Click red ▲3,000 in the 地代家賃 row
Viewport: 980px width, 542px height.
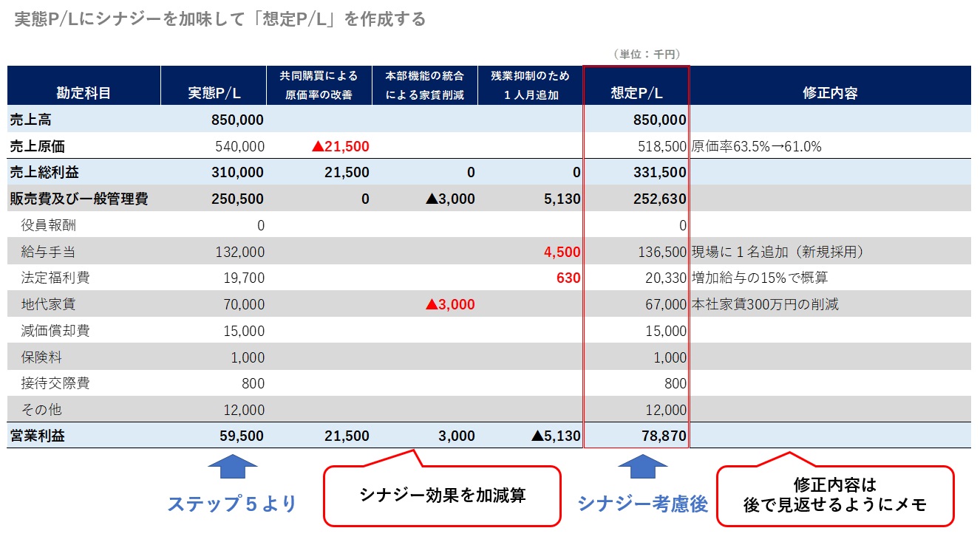(449, 304)
